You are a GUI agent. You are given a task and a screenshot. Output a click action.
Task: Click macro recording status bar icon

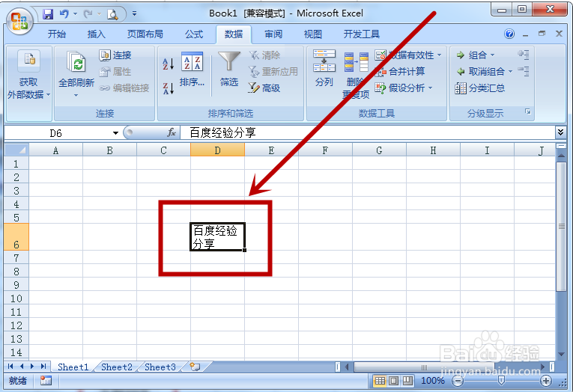click(x=46, y=381)
